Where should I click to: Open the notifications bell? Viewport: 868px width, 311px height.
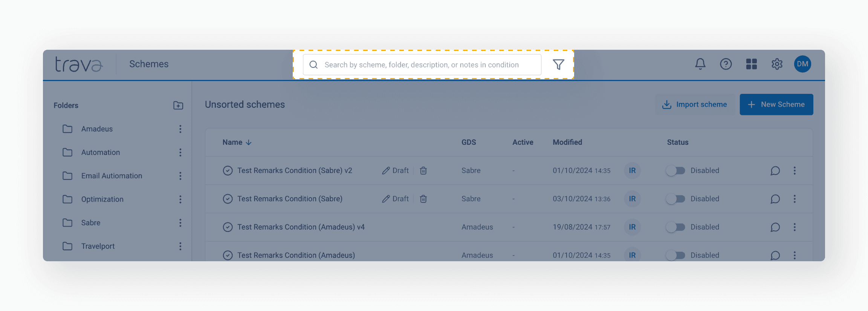tap(700, 64)
